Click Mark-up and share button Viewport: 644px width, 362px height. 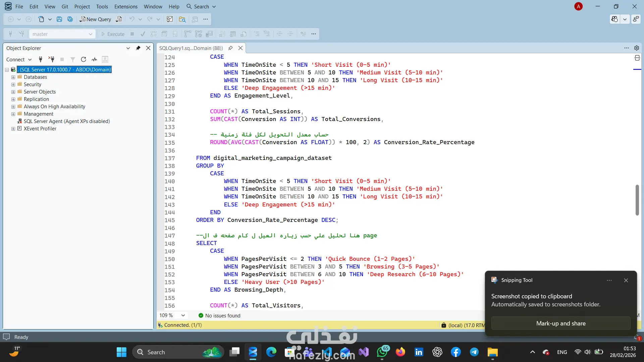coord(560,323)
